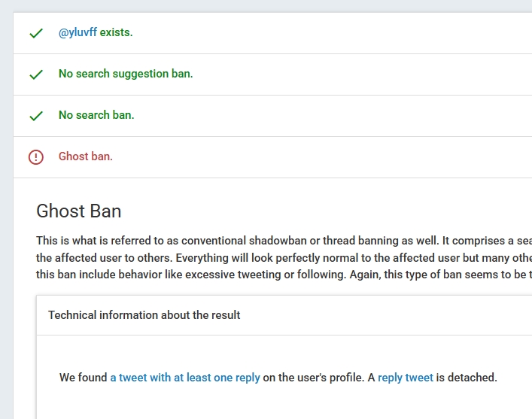This screenshot has width=532, height=419.
Task: Click the paragraph starting 'This is what is referred to'
Action: [284, 257]
